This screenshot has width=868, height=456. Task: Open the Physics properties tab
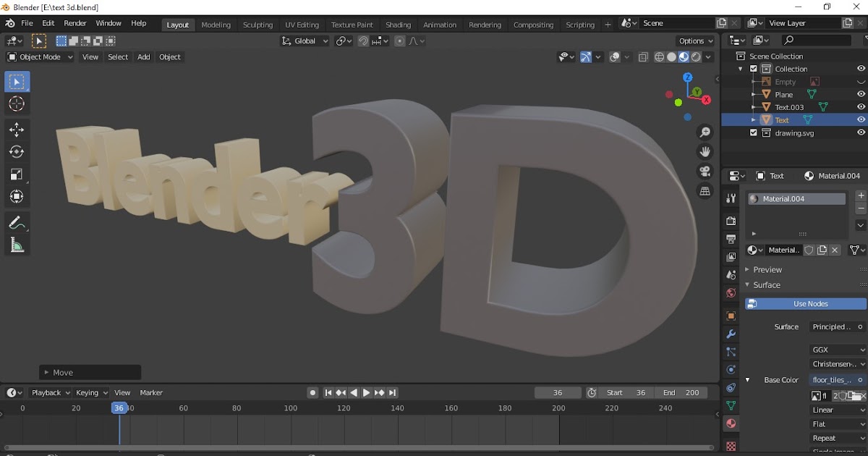click(x=731, y=370)
